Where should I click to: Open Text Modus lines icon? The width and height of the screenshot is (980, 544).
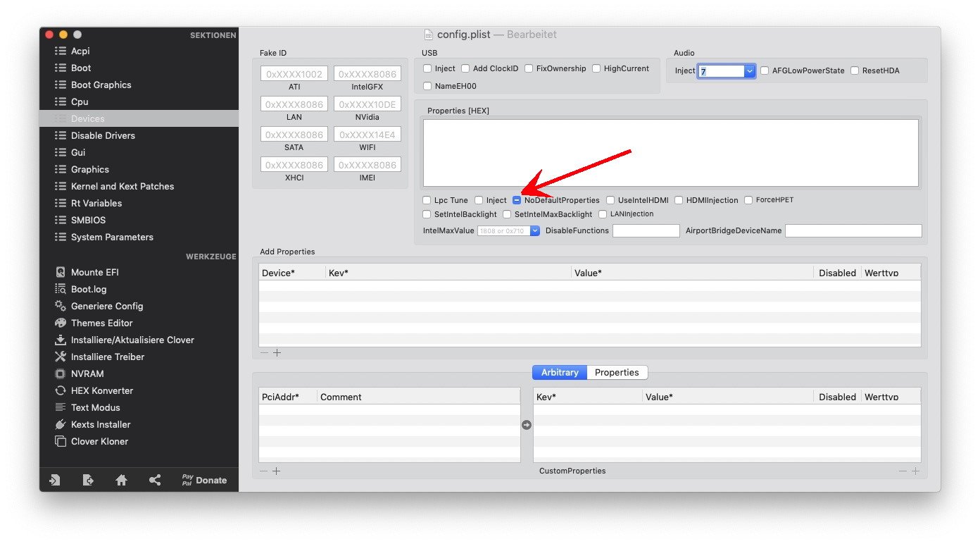[61, 407]
